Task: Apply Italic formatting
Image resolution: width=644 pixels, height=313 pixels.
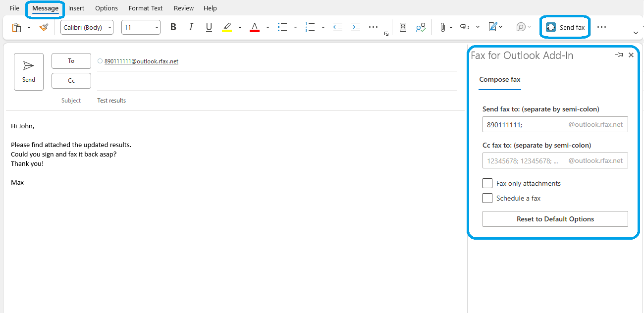Action: click(x=191, y=27)
